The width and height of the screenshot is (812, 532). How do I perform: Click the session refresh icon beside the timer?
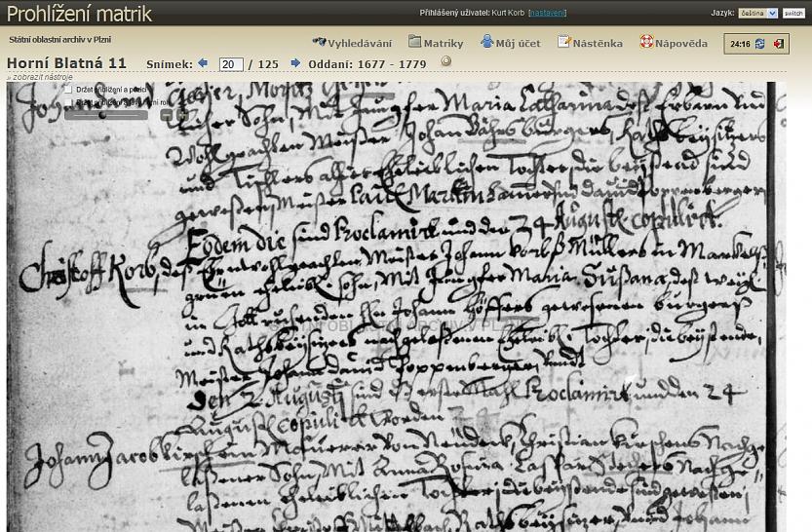759,44
